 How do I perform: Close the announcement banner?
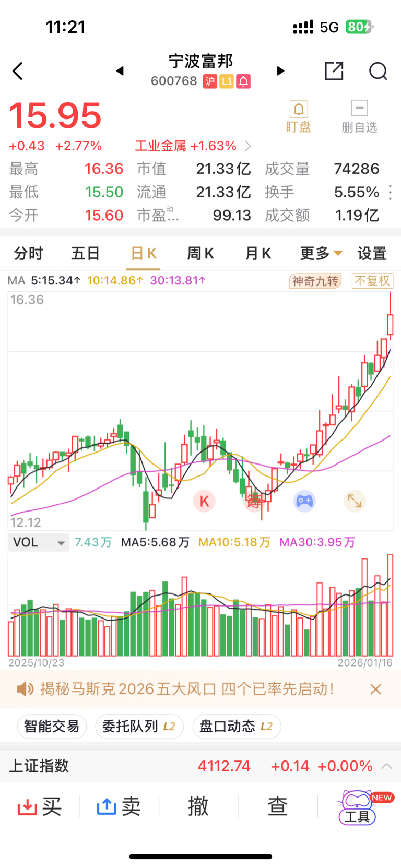tap(375, 689)
